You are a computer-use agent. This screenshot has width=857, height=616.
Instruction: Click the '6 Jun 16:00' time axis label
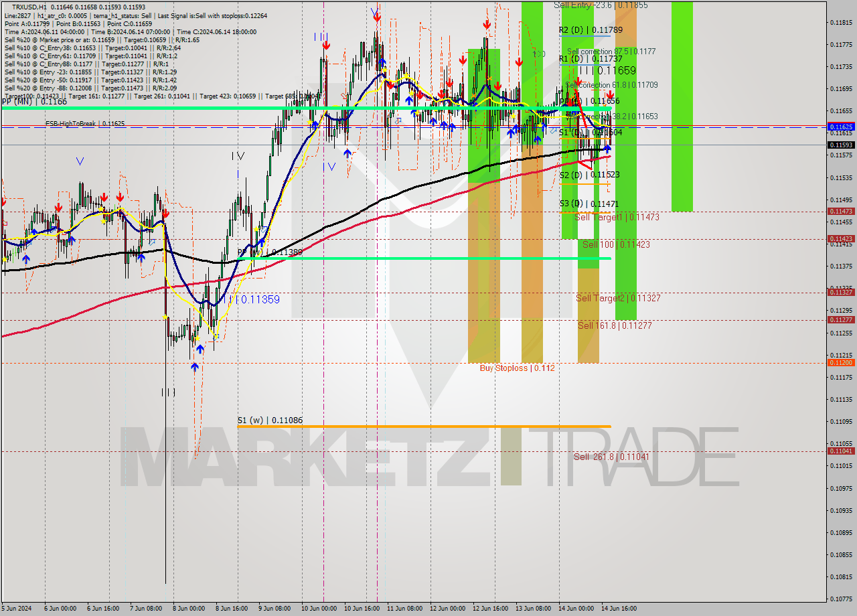(x=104, y=609)
